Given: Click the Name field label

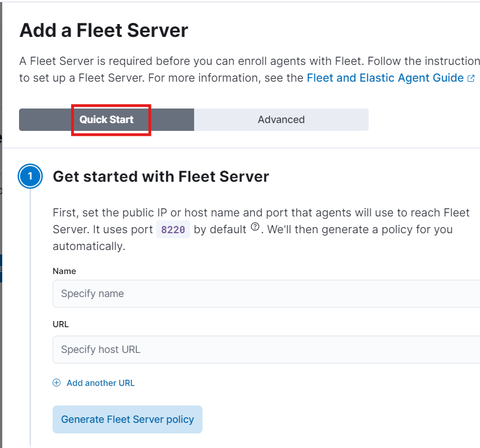Looking at the screenshot, I should pos(64,271).
